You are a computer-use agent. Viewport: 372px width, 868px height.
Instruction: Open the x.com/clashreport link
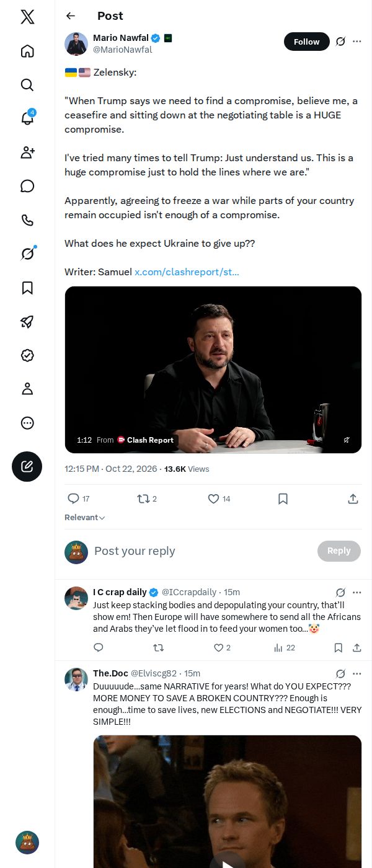pyautogui.click(x=187, y=272)
